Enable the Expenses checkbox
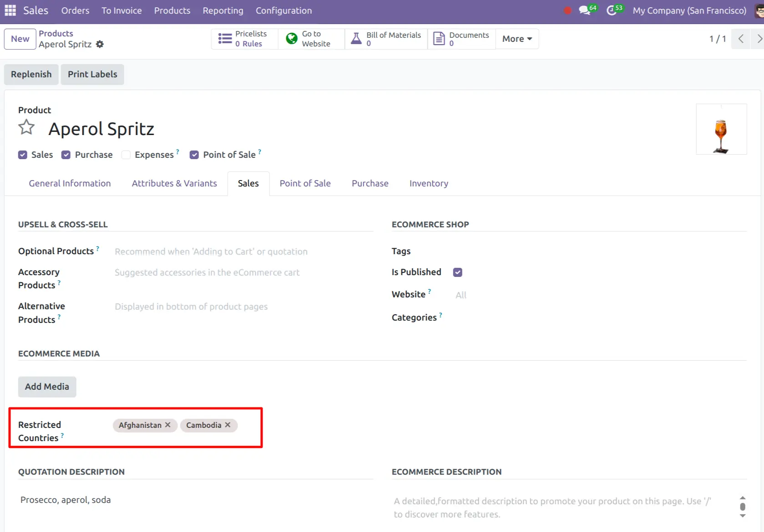This screenshot has height=532, width=764. [126, 155]
